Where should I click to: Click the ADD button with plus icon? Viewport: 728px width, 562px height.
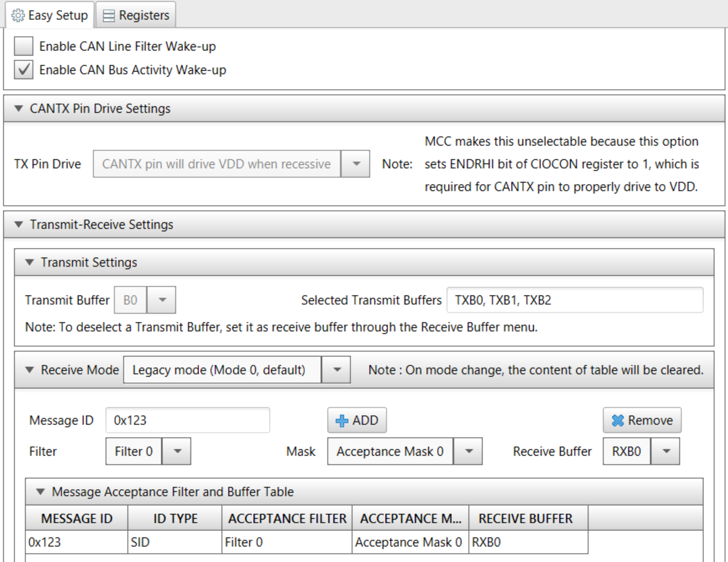click(357, 421)
